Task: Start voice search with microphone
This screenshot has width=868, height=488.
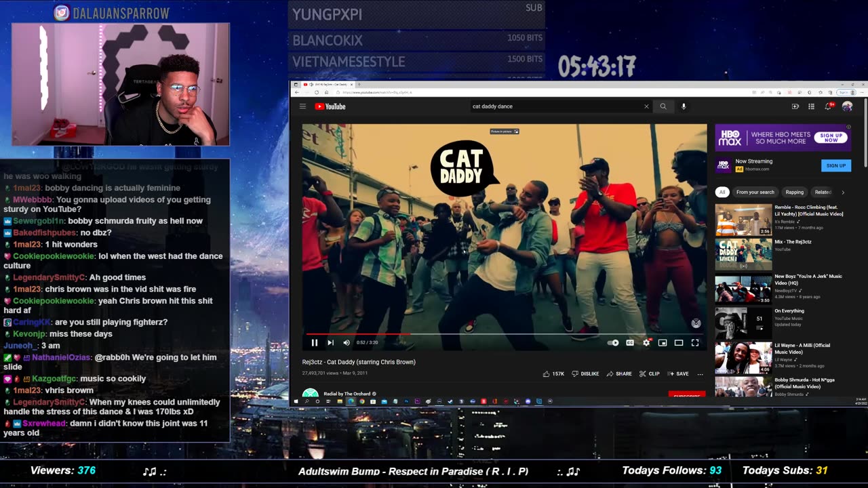Action: 684,106
